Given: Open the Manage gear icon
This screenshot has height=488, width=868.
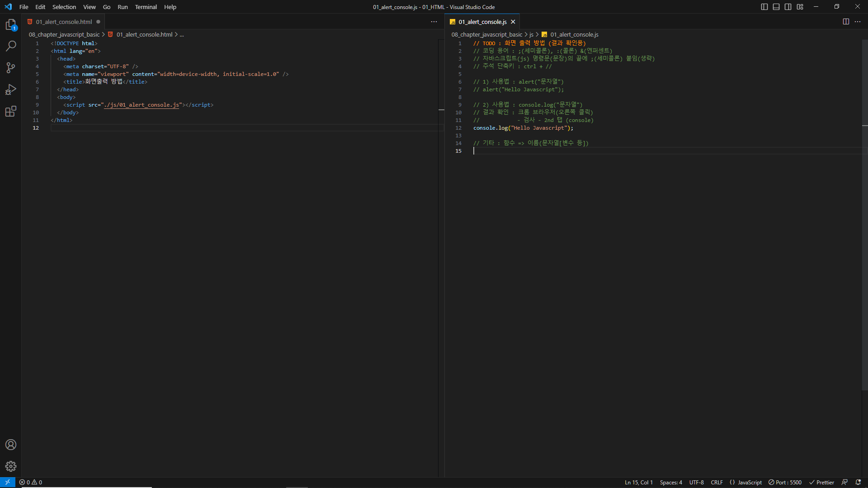Looking at the screenshot, I should tap(11, 466).
